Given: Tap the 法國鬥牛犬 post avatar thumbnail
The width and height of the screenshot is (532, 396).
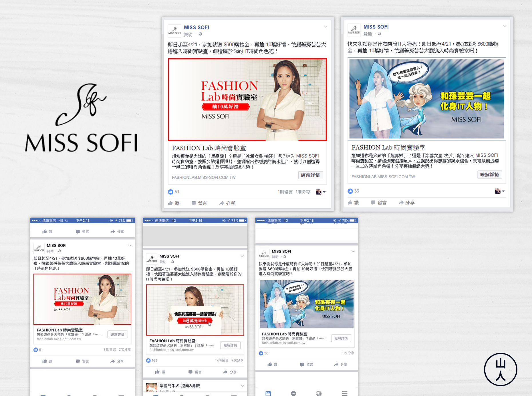Looking at the screenshot, I should pos(152,388).
